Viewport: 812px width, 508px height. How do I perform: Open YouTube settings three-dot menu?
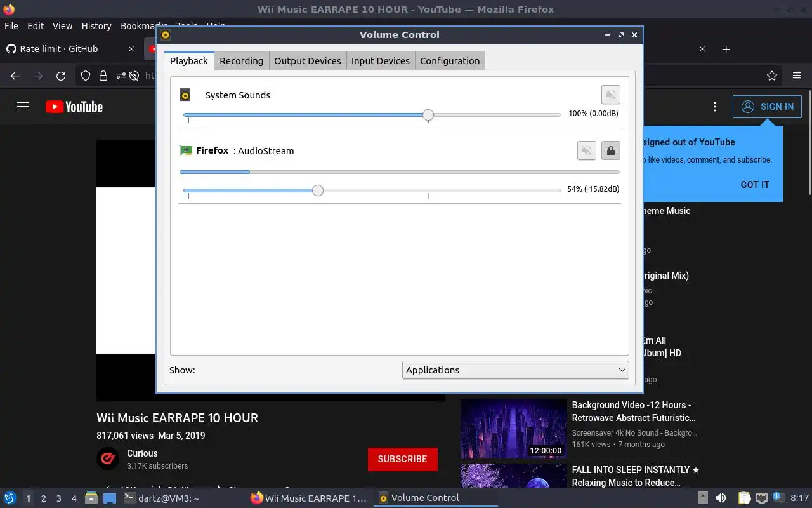(715, 107)
